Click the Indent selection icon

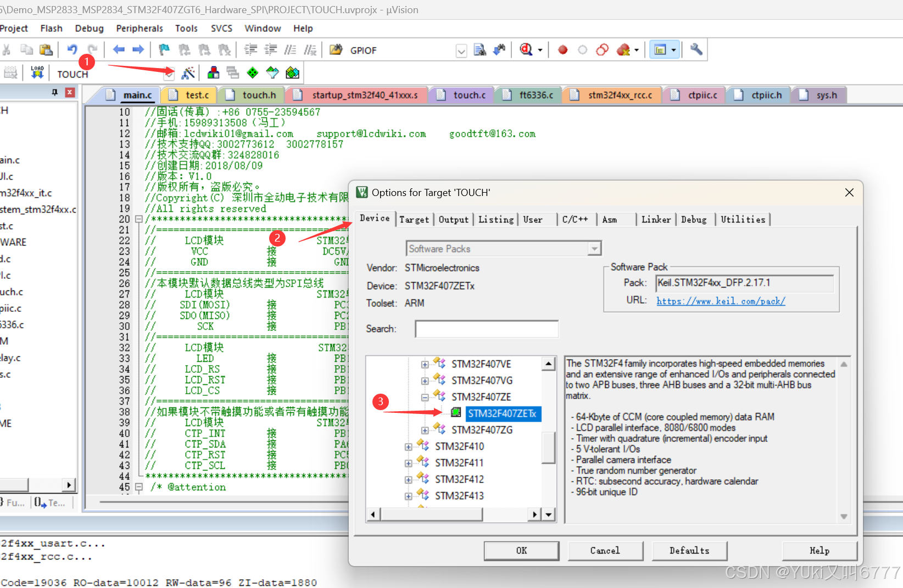click(250, 50)
